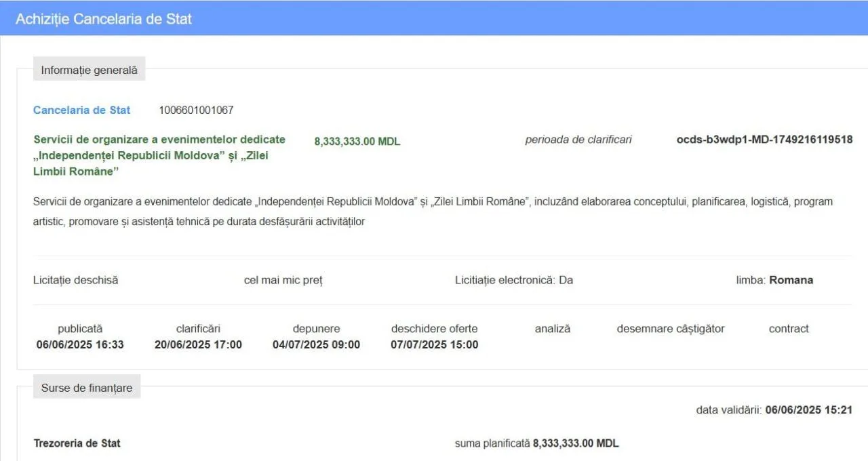The image size is (868, 461).
Task: Select the Surse de finanțare section label
Action: (87, 388)
